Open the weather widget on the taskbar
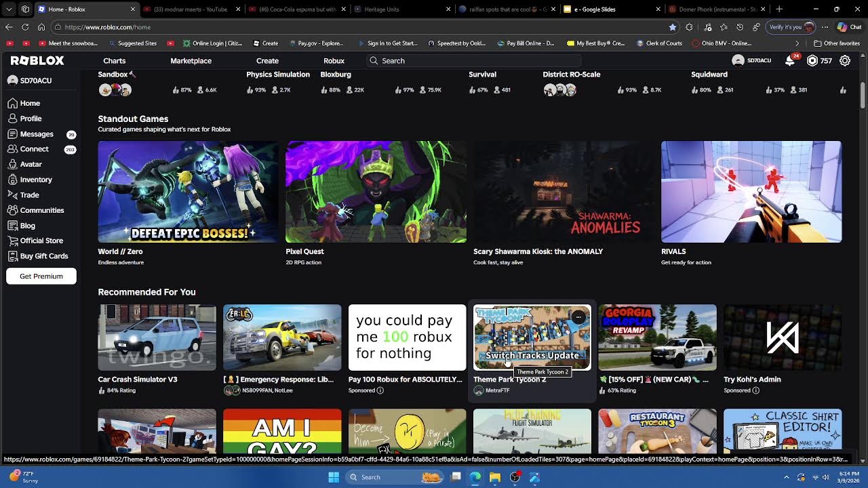This screenshot has height=488, width=868. 22,476
